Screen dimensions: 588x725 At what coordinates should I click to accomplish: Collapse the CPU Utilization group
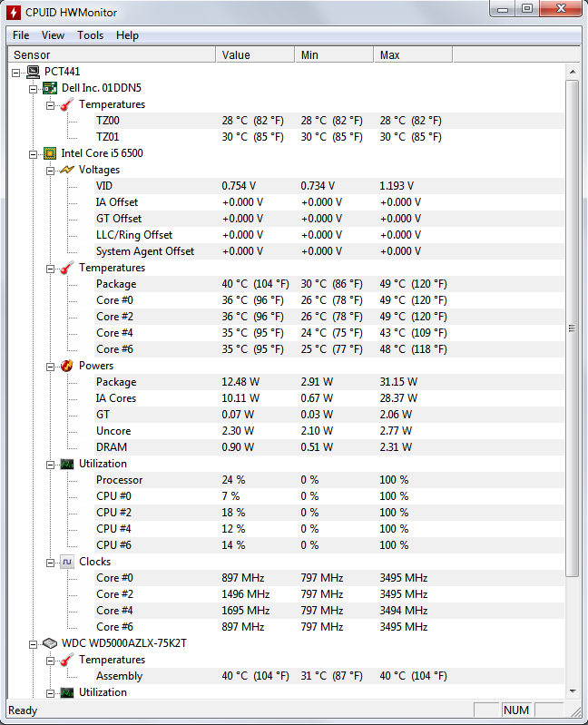(51, 465)
